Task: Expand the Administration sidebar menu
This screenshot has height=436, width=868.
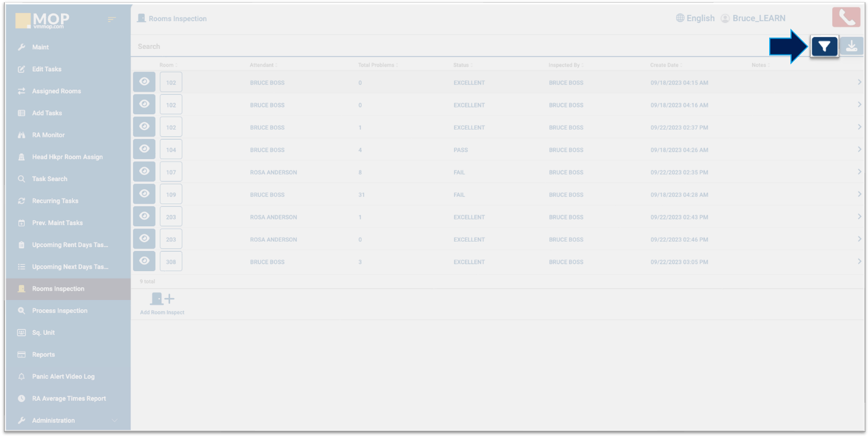Action: pos(53,420)
